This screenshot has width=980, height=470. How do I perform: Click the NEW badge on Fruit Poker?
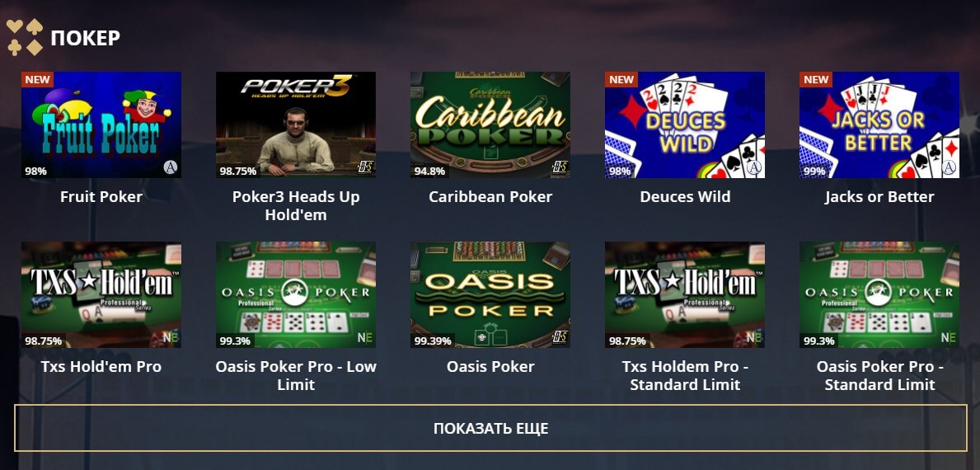[x=37, y=79]
